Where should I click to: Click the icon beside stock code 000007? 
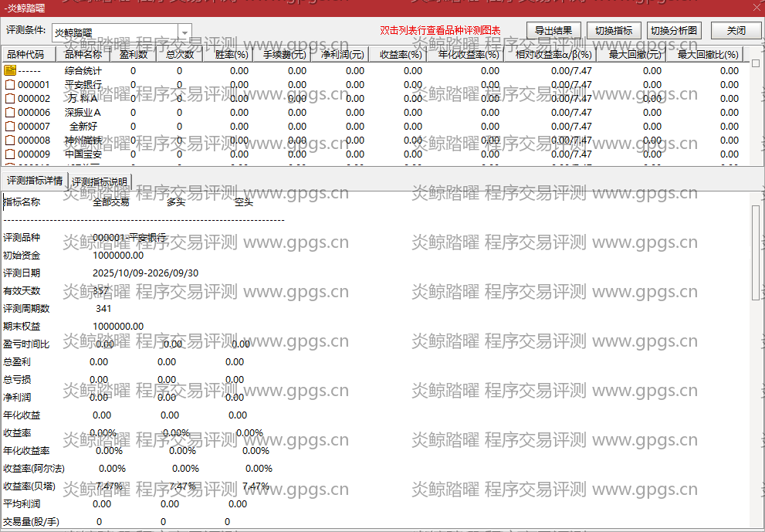pyautogui.click(x=10, y=127)
